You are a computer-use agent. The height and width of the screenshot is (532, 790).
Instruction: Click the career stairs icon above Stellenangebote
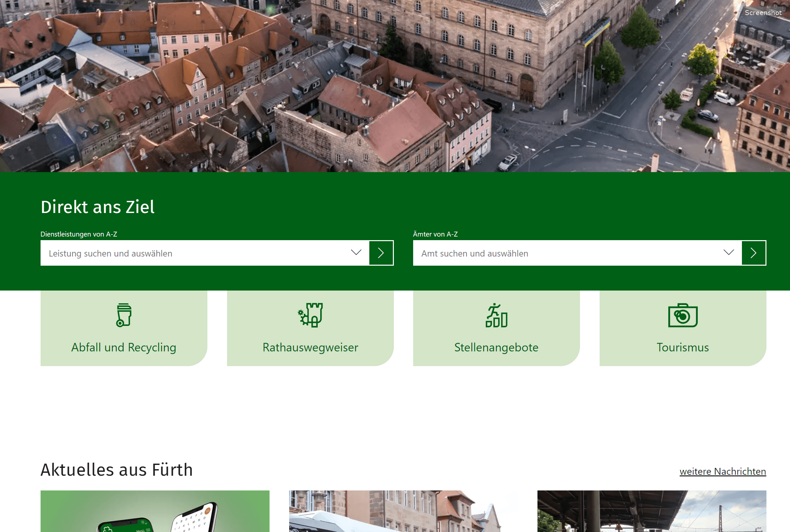click(496, 315)
